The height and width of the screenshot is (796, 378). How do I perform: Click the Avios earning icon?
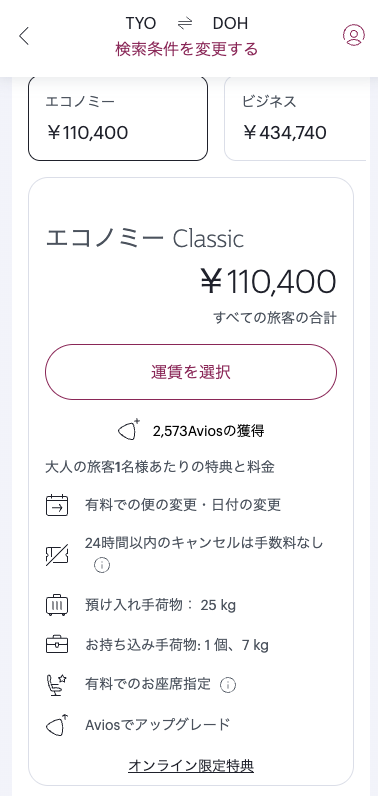[129, 430]
